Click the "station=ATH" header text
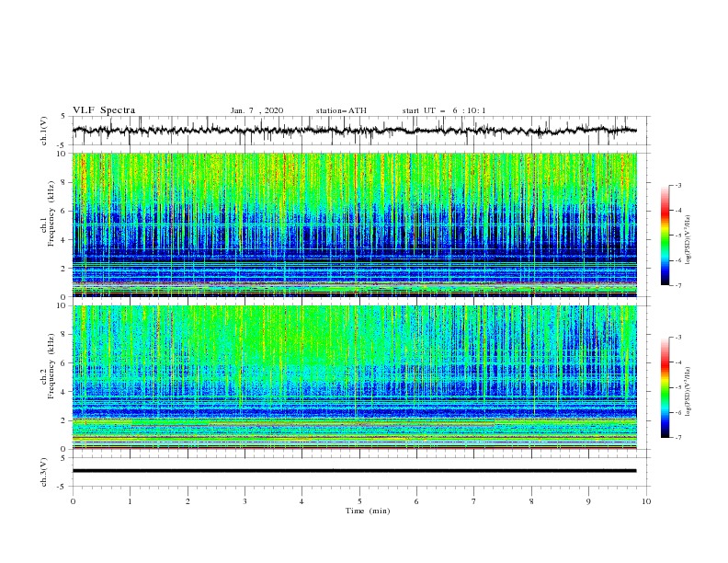Image resolution: width=728 pixels, height=563 pixels. click(341, 110)
